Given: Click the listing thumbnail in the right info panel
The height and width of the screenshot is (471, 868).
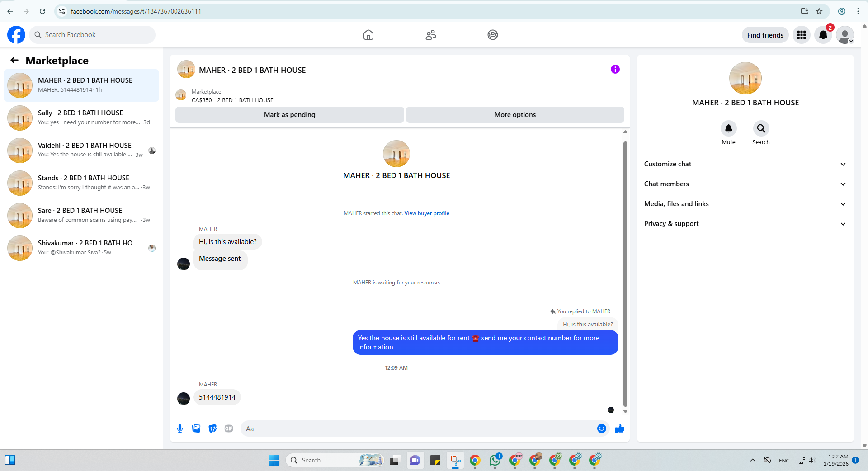Looking at the screenshot, I should pyautogui.click(x=745, y=78).
